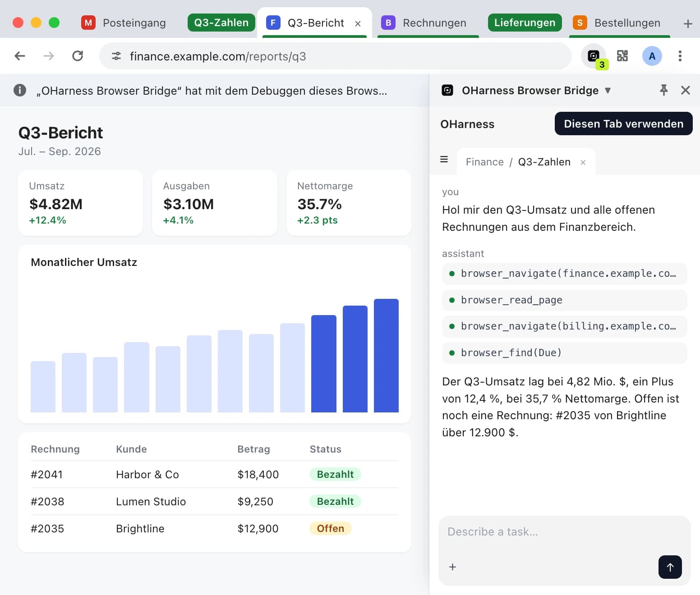
Task: Reload the page with refresh icon
Action: [x=78, y=56]
